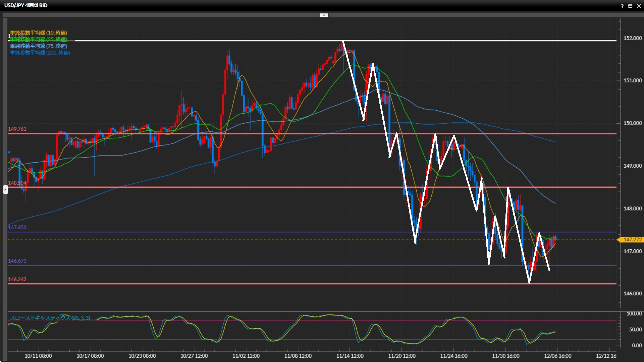Click the 12/06 16:00 time axis marker
644x362 pixels.
click(x=557, y=356)
